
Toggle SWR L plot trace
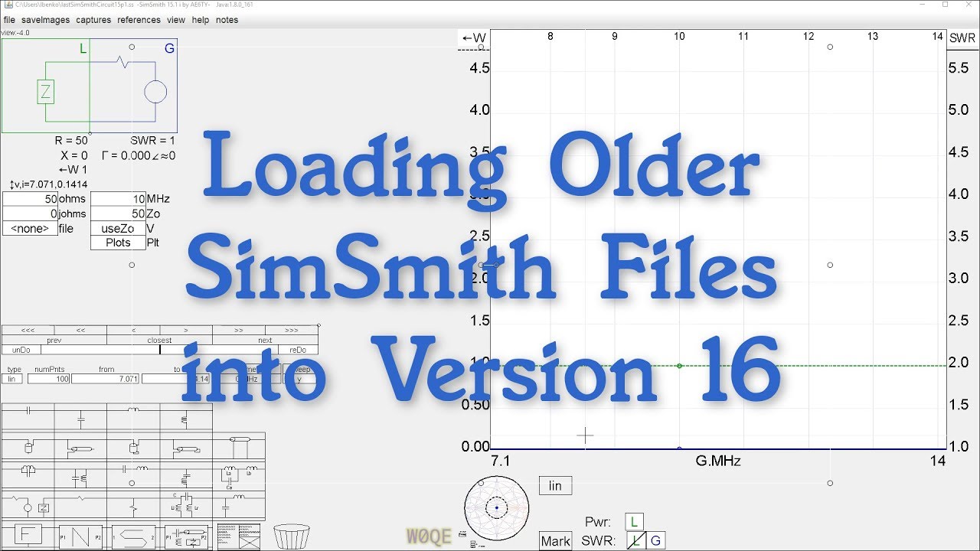(x=635, y=541)
